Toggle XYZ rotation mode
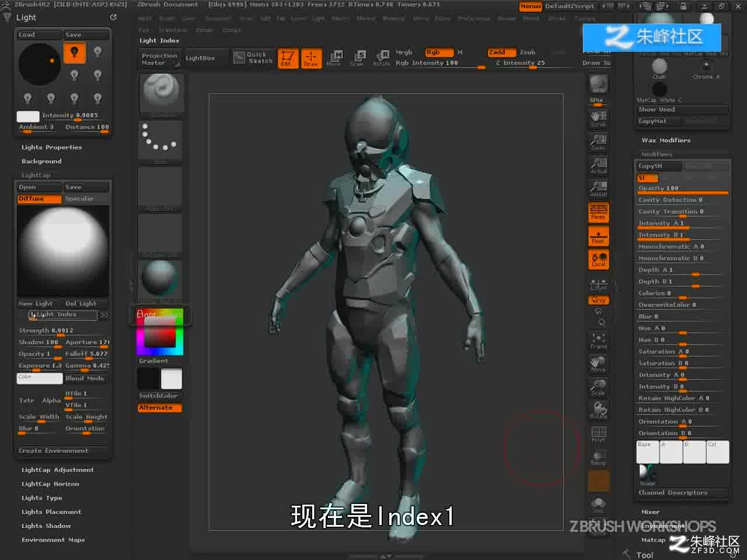747x560 pixels. click(598, 300)
